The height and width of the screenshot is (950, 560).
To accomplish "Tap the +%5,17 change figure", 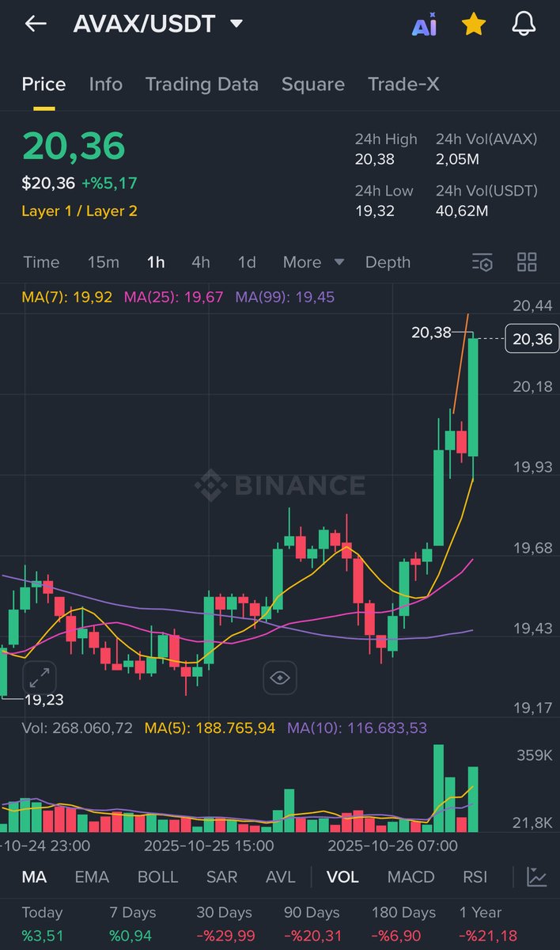I will coord(110,184).
